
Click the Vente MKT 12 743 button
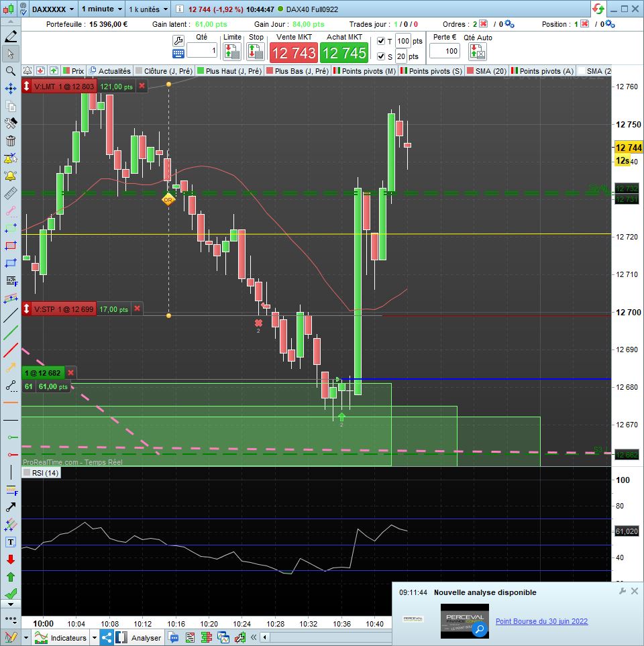click(294, 53)
